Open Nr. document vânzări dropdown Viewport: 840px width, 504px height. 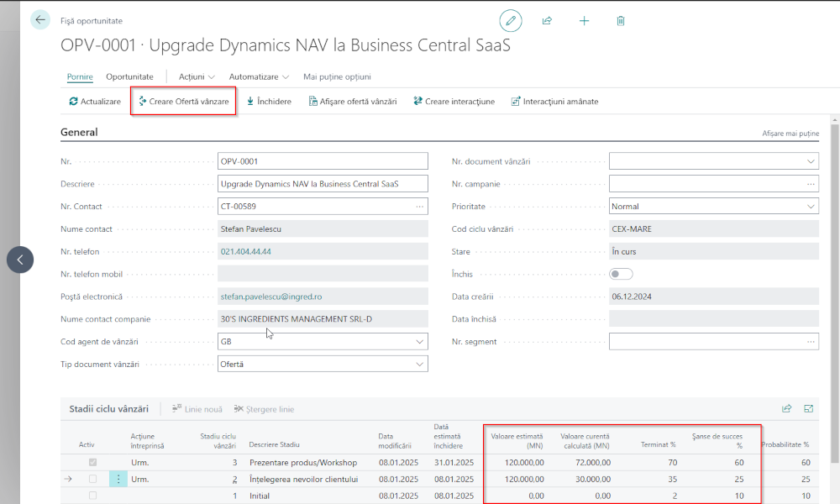pyautogui.click(x=811, y=161)
